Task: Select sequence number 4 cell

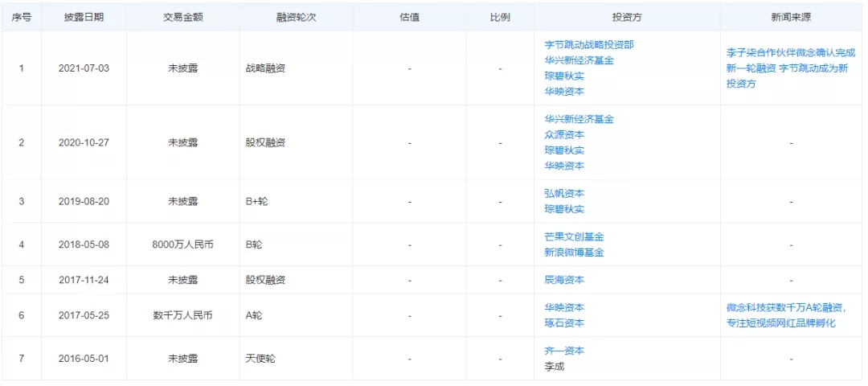Action: point(21,244)
